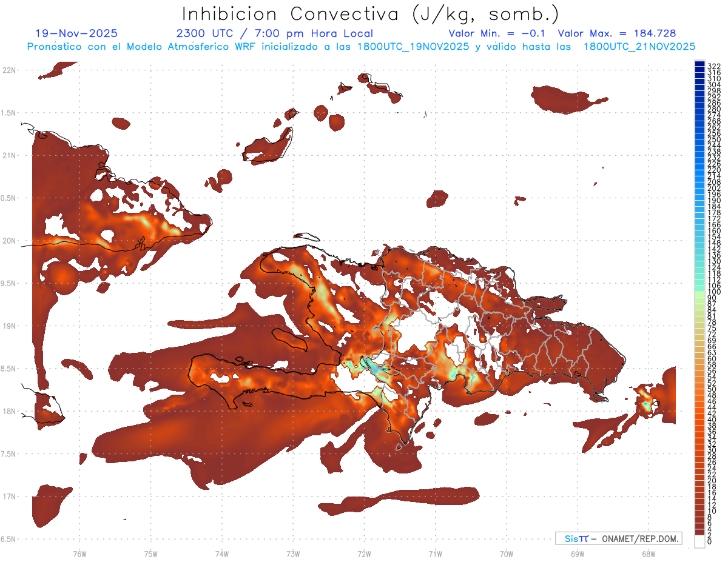Click the "10" color bar value
Screen dimensions: 728x562
(712, 511)
